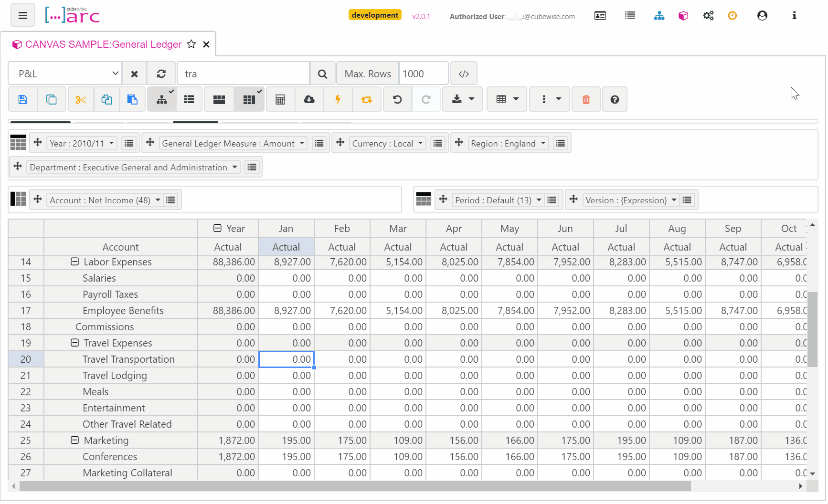Screen dimensions: 828x504
Task: Click the Max. Rows input field
Action: pyautogui.click(x=423, y=73)
